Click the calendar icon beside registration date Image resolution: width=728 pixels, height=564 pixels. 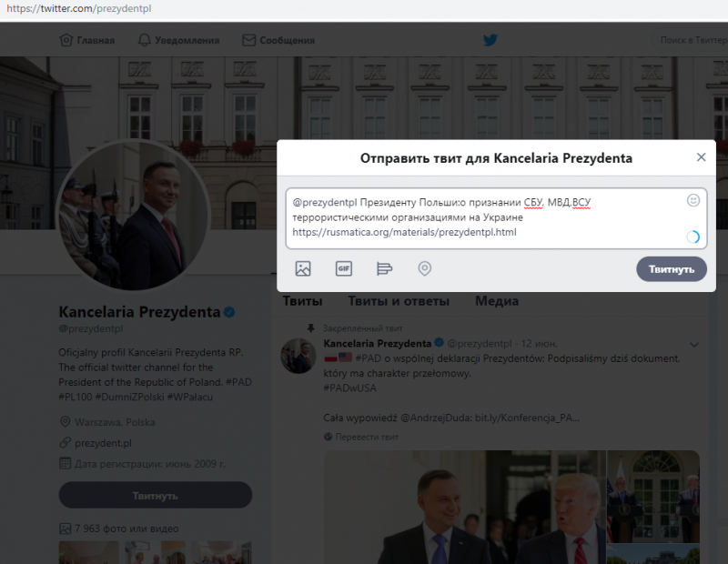click(65, 463)
